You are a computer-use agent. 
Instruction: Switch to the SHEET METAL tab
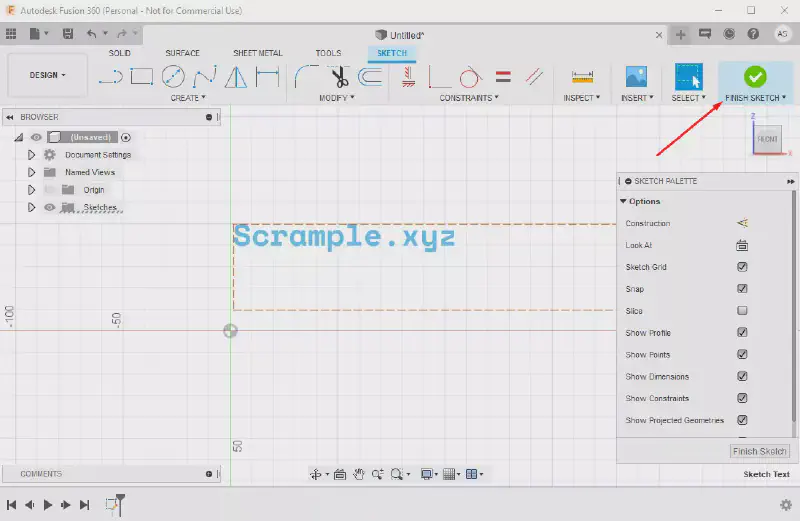click(x=257, y=53)
